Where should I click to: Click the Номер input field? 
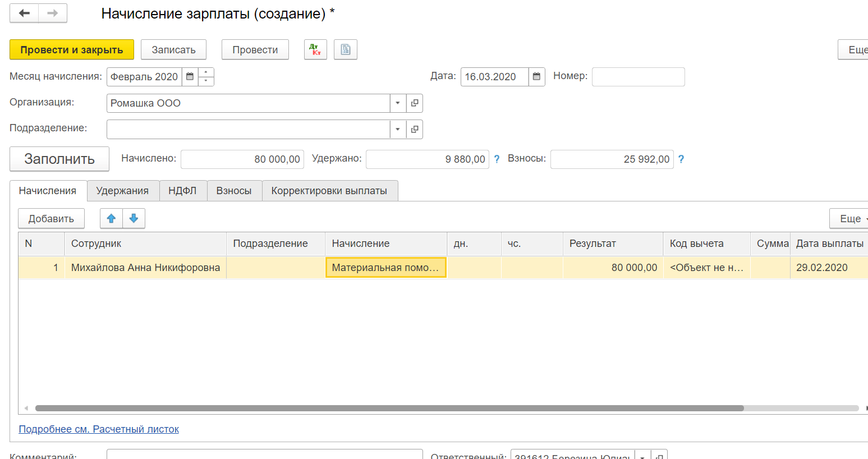pyautogui.click(x=638, y=77)
